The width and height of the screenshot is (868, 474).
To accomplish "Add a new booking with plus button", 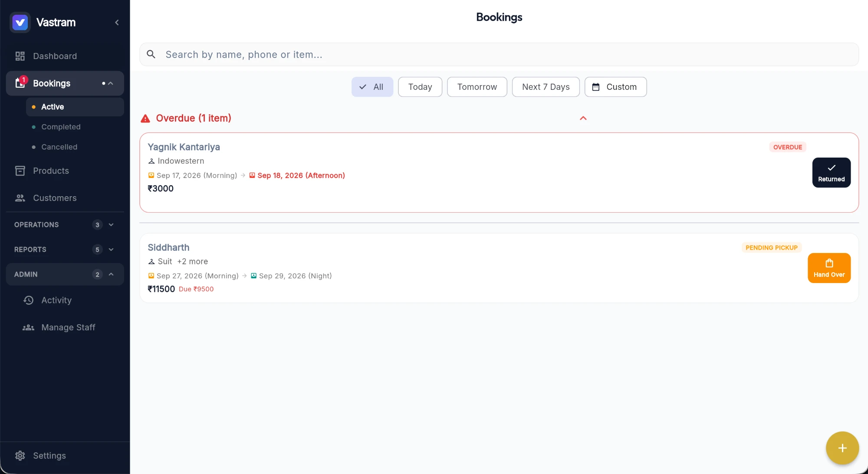I will coord(842,448).
